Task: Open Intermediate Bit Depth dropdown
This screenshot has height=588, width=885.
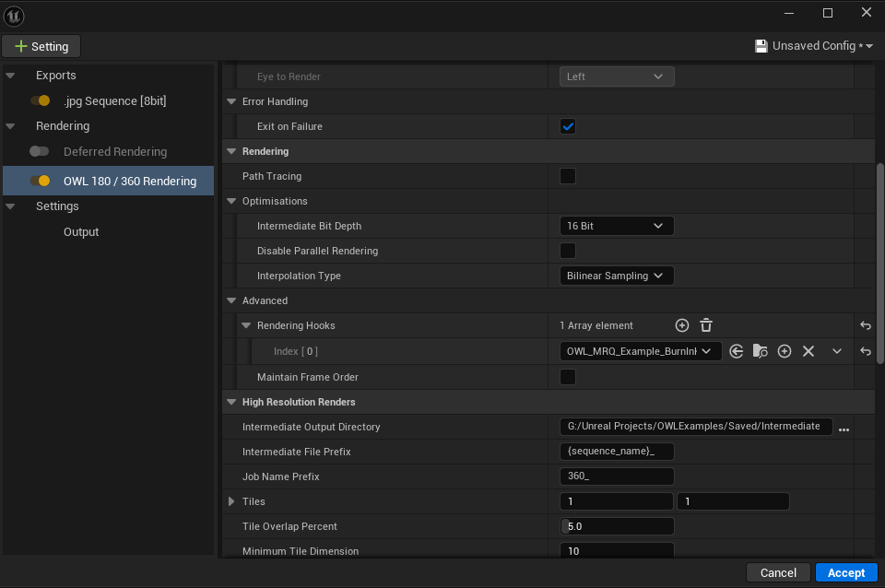Action: click(617, 226)
